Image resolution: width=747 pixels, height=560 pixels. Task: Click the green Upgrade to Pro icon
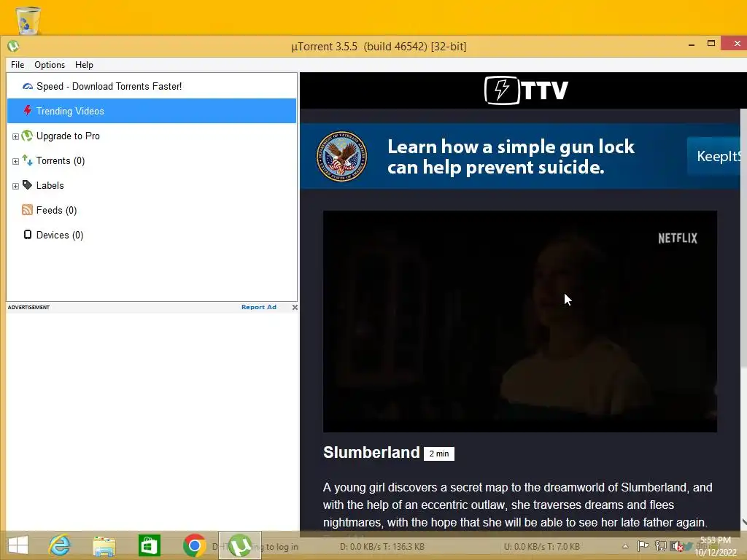point(27,136)
